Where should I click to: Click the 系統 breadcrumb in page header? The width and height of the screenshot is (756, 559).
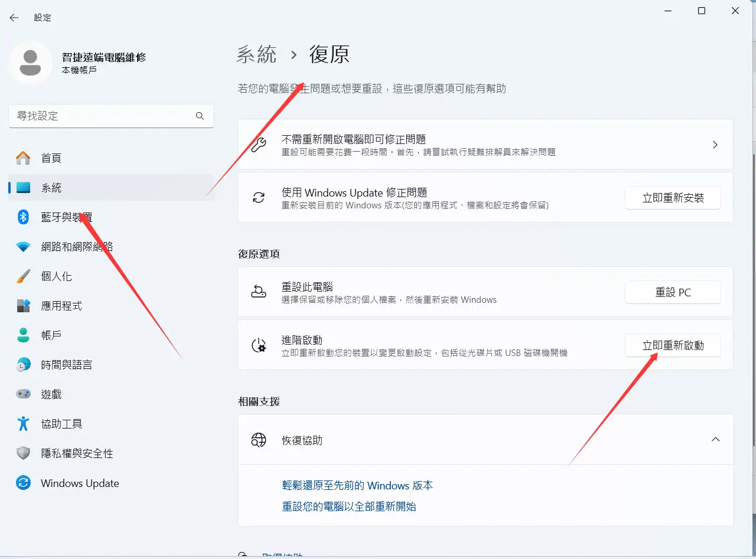(256, 54)
